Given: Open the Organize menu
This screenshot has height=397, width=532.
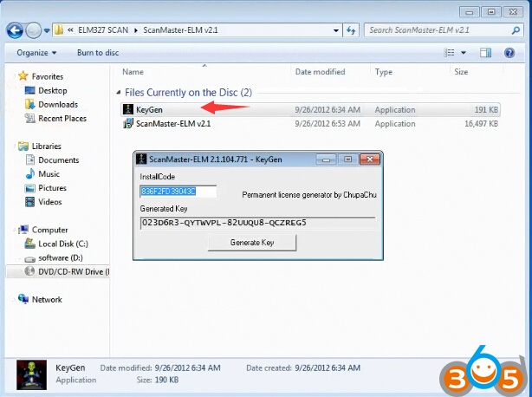Looking at the screenshot, I should click(36, 53).
